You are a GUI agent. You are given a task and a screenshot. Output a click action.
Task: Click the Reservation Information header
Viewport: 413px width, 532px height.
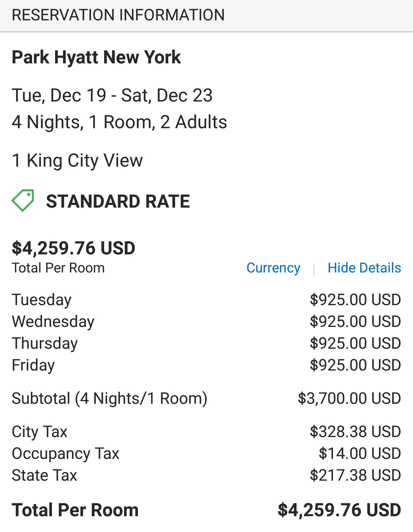[x=118, y=15]
